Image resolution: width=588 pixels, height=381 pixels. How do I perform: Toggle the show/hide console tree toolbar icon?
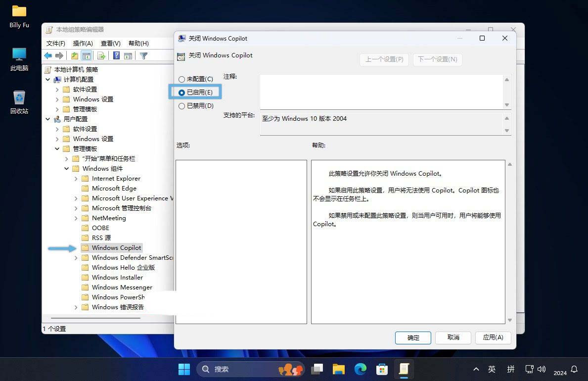click(86, 55)
